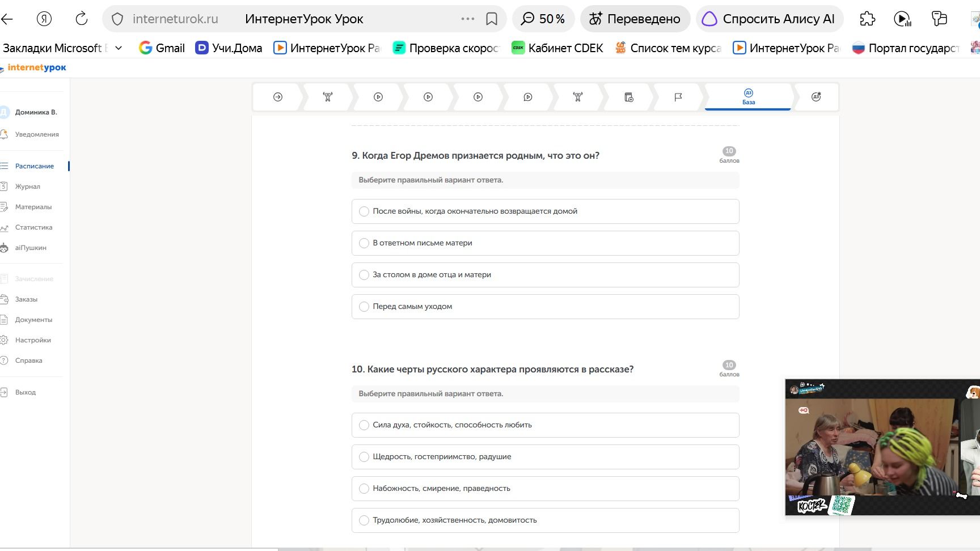
Task: Open the Статистика chart icon
Action: 4,227
